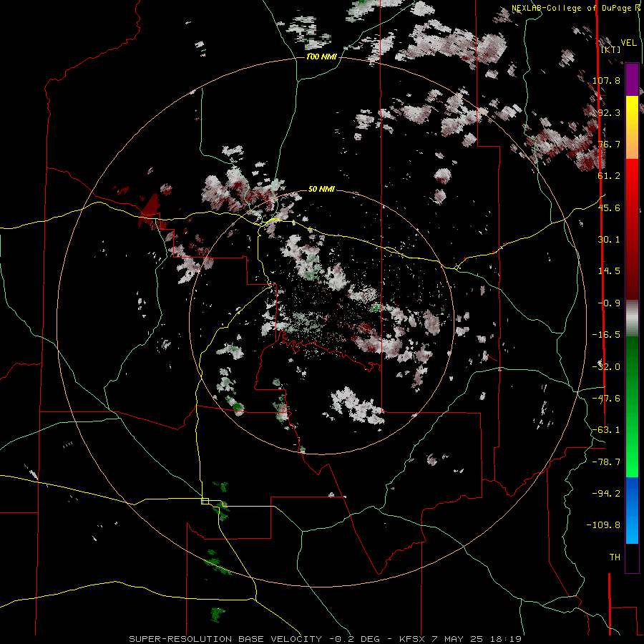The height and width of the screenshot is (644, 644).
Task: Click the 14.5 velocity scale value
Action: click(x=609, y=271)
